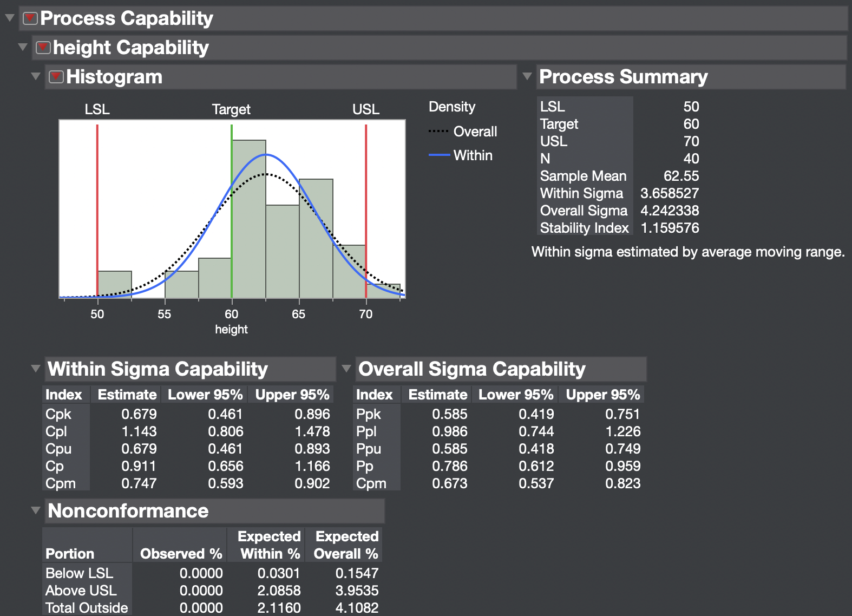Click the Estimate column header in Within Sigma table

[x=127, y=395]
